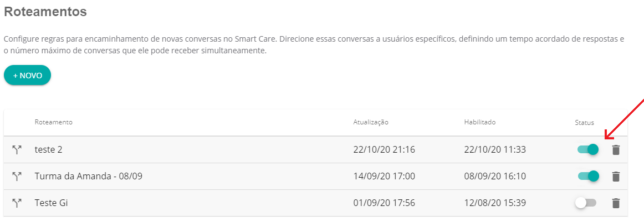
Task: Select the 22/10/20 21:16 update date
Action: click(x=384, y=150)
